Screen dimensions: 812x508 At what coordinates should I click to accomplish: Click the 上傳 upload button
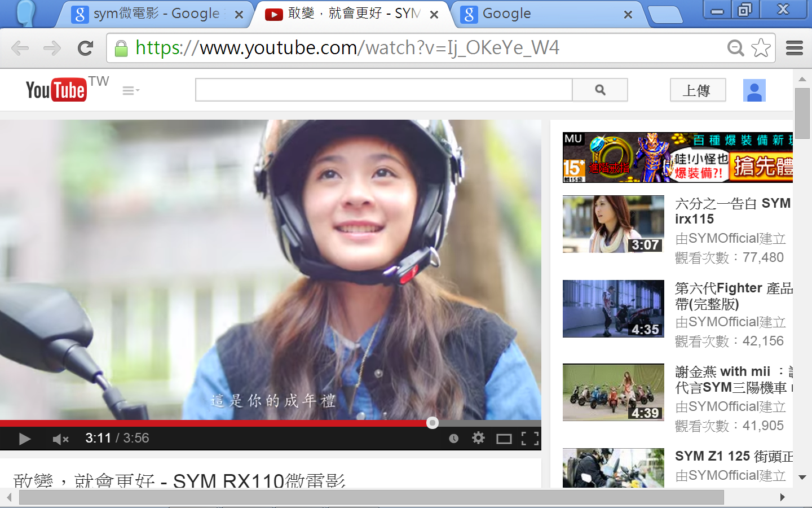pos(698,90)
